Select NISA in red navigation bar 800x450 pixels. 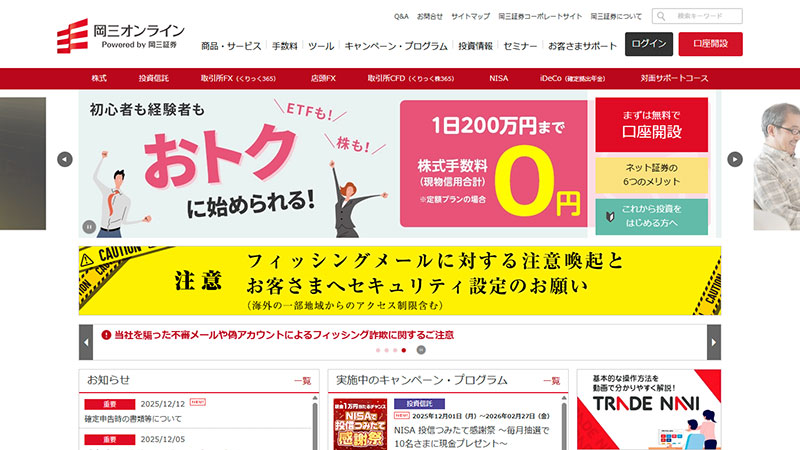[498, 78]
